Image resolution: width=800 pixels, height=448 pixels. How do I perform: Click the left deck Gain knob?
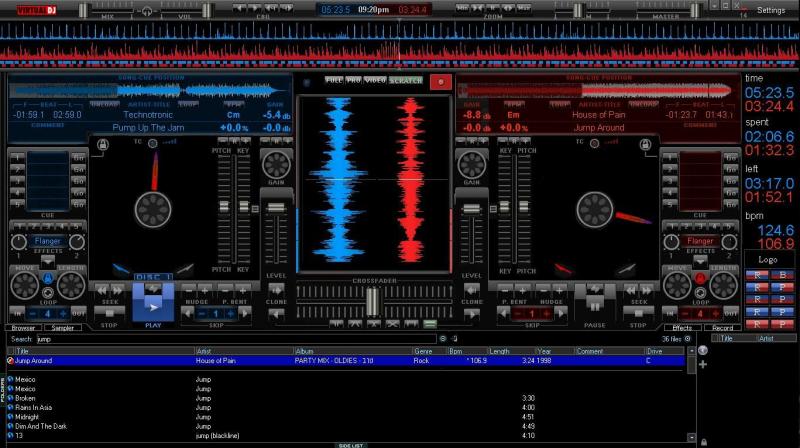pyautogui.click(x=276, y=164)
